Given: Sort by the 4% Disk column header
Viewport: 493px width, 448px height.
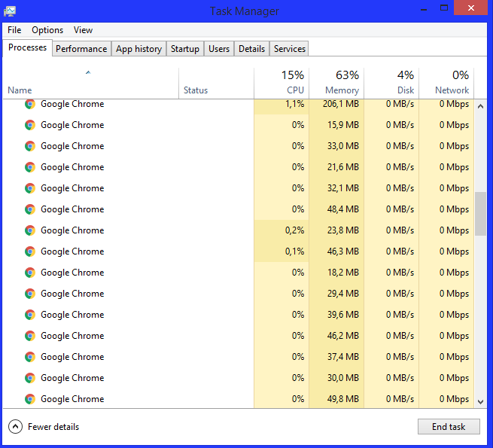Looking at the screenshot, I should pyautogui.click(x=391, y=84).
